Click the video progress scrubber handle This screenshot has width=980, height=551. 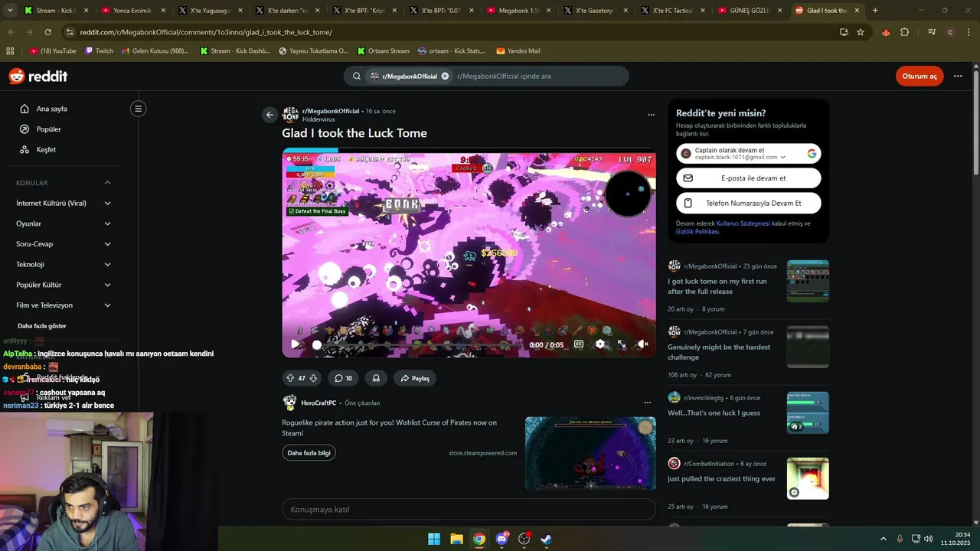(316, 345)
